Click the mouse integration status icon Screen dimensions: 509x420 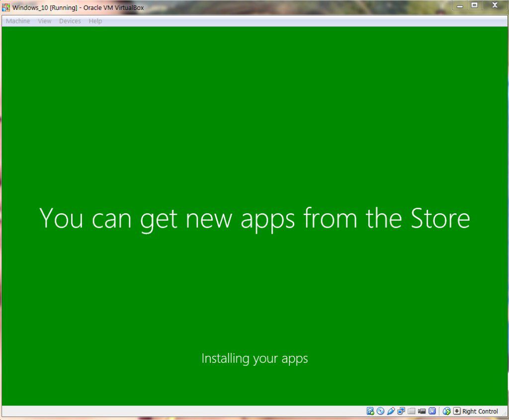click(446, 411)
